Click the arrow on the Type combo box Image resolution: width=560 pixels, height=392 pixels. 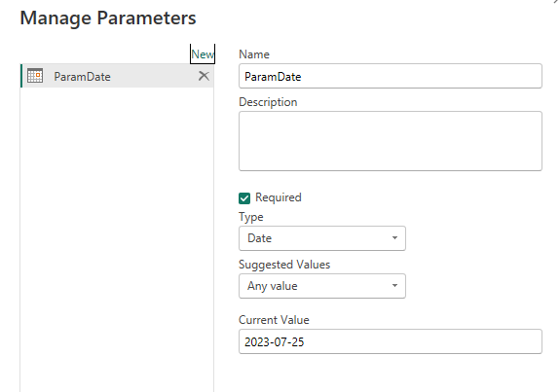[394, 238]
